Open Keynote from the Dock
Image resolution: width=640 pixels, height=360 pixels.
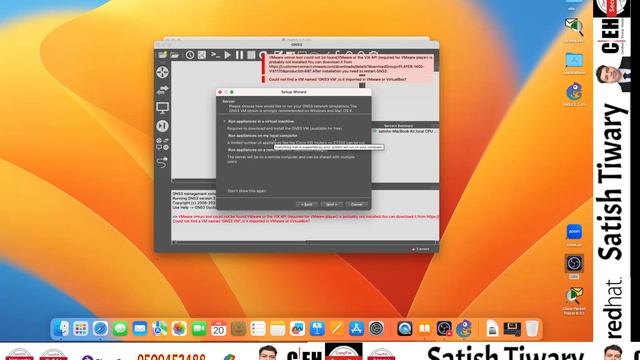click(x=317, y=329)
